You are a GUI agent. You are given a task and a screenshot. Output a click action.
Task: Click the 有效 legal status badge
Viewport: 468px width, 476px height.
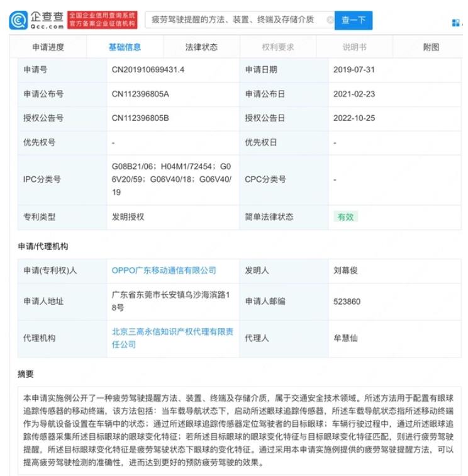coord(346,217)
